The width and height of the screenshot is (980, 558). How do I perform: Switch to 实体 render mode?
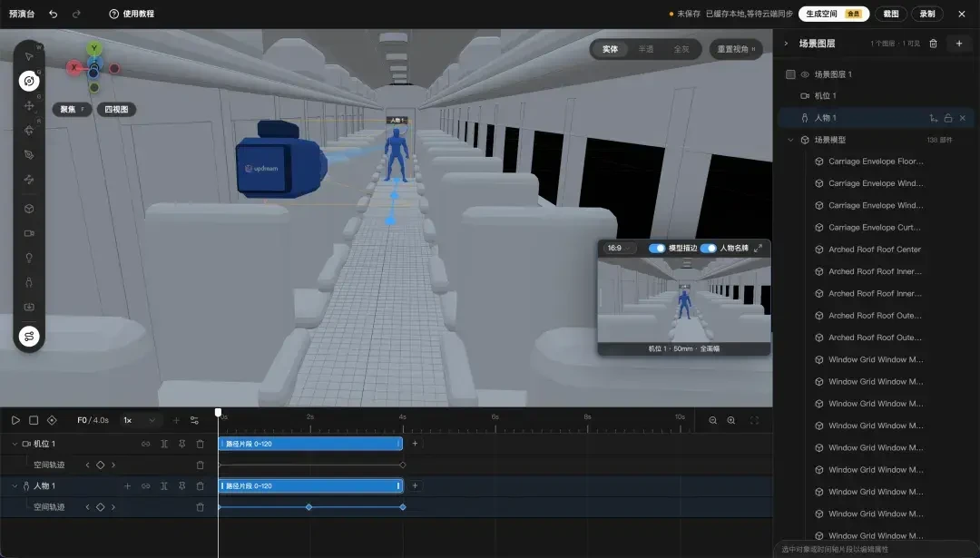tap(610, 49)
